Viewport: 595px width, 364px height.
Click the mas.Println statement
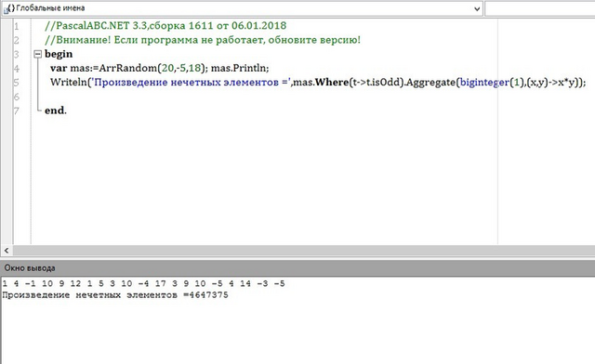tap(240, 69)
